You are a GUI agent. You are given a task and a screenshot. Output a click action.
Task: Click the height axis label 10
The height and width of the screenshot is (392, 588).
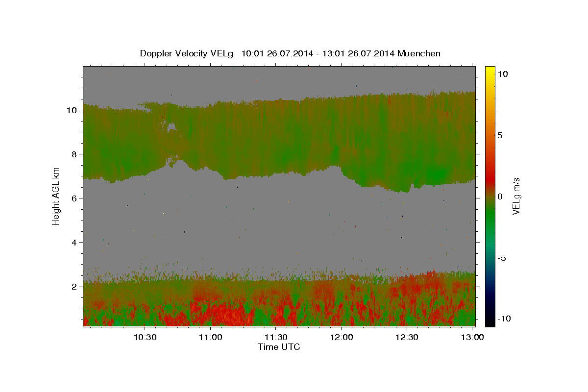point(72,110)
